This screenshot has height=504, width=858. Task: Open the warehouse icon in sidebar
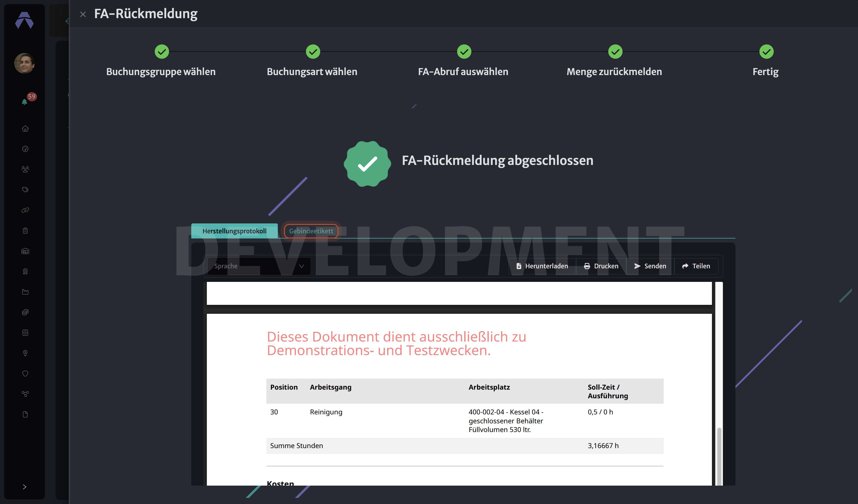coord(25,251)
